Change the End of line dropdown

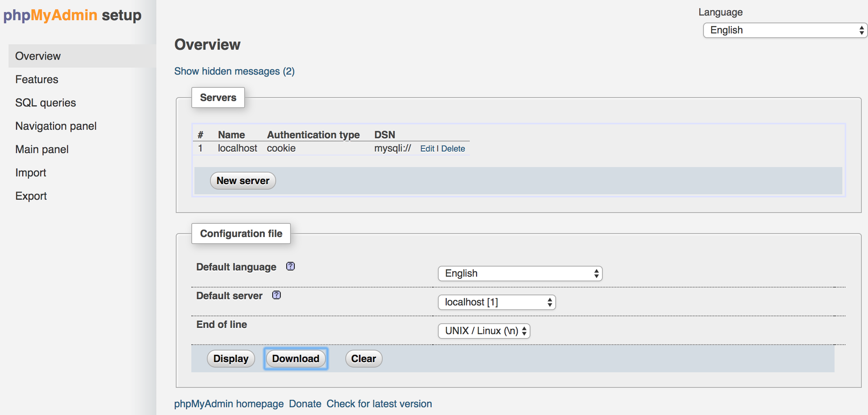point(484,331)
